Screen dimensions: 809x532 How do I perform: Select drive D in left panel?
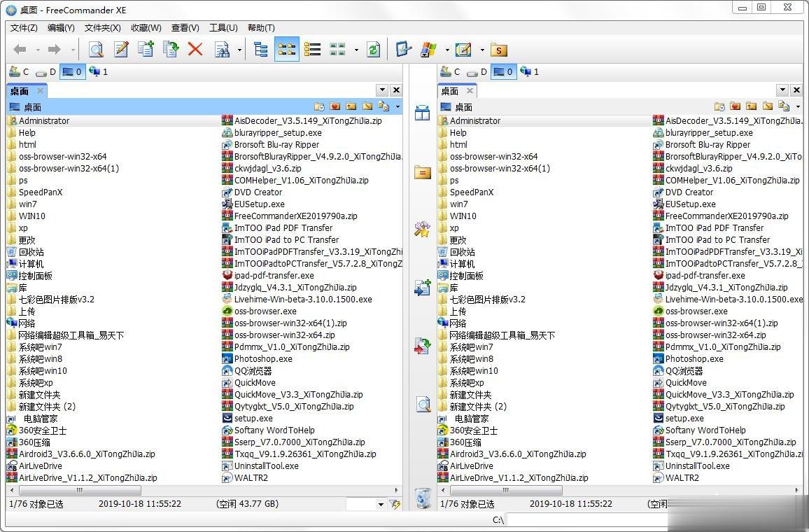[x=45, y=71]
